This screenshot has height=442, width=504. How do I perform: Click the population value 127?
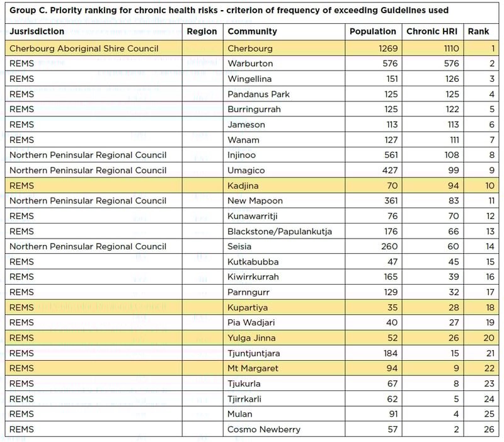(x=391, y=140)
